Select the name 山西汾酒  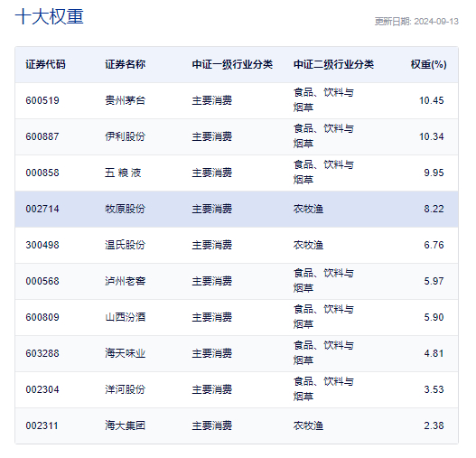(x=125, y=317)
